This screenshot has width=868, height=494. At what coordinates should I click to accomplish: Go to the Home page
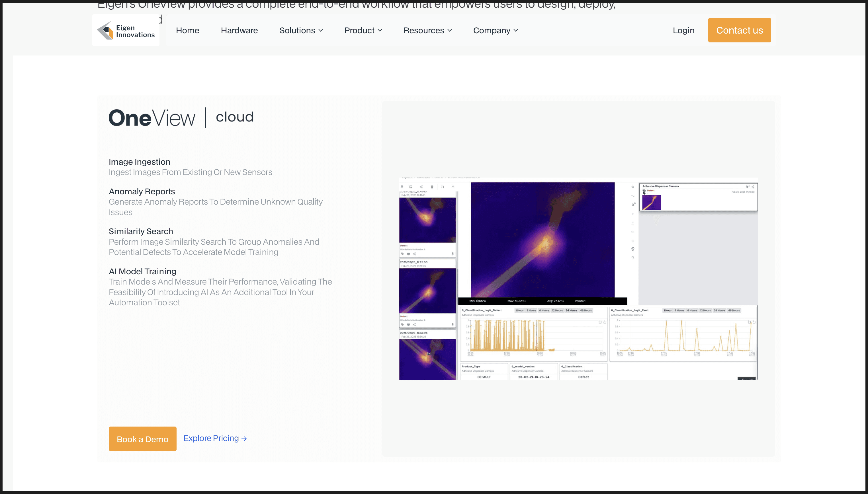[x=187, y=30]
